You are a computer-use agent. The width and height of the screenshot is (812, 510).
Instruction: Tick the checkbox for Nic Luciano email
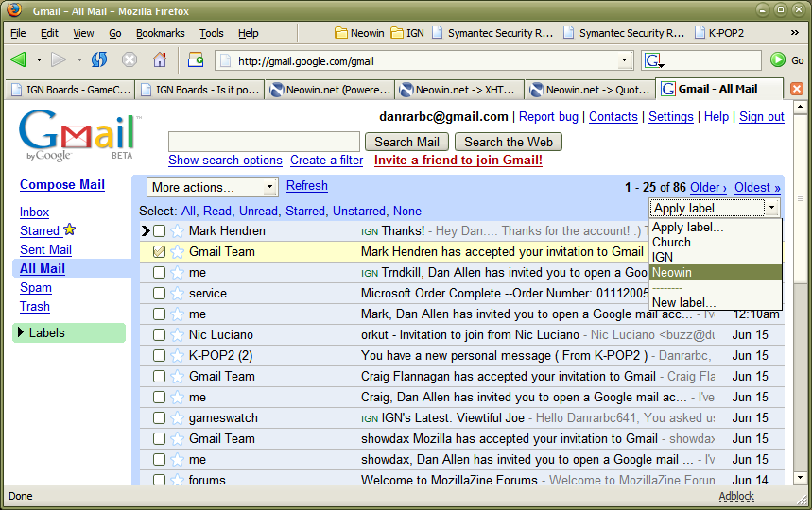pos(159,335)
